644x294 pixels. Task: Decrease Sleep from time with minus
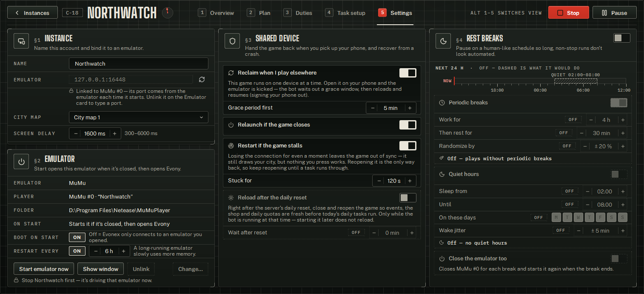[588, 191]
